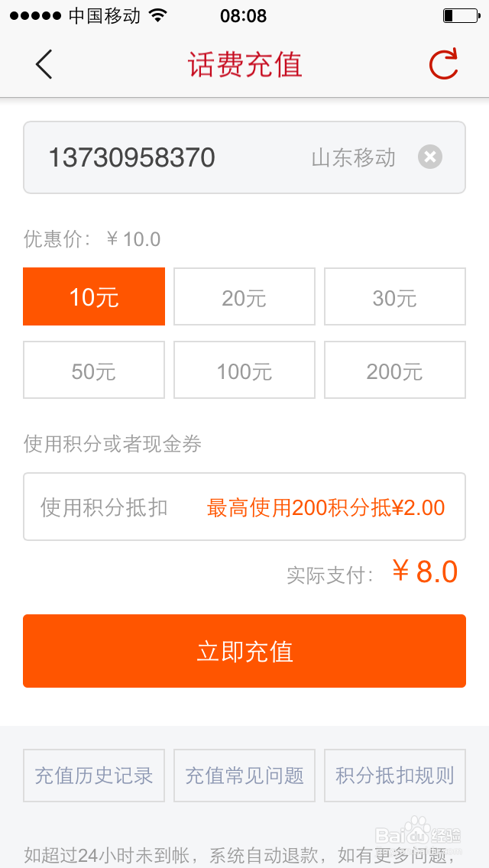
Task: Clear the phone number with the X icon
Action: tap(430, 157)
